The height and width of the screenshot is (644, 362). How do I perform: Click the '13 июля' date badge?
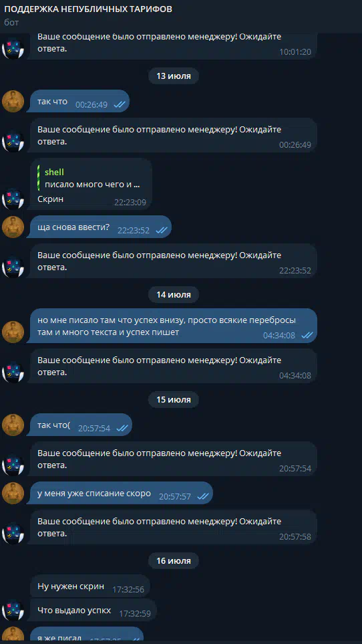[174, 76]
